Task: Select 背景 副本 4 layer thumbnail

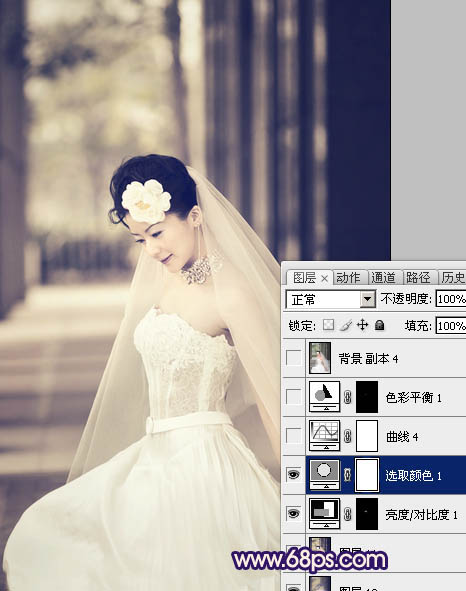Action: (320, 358)
